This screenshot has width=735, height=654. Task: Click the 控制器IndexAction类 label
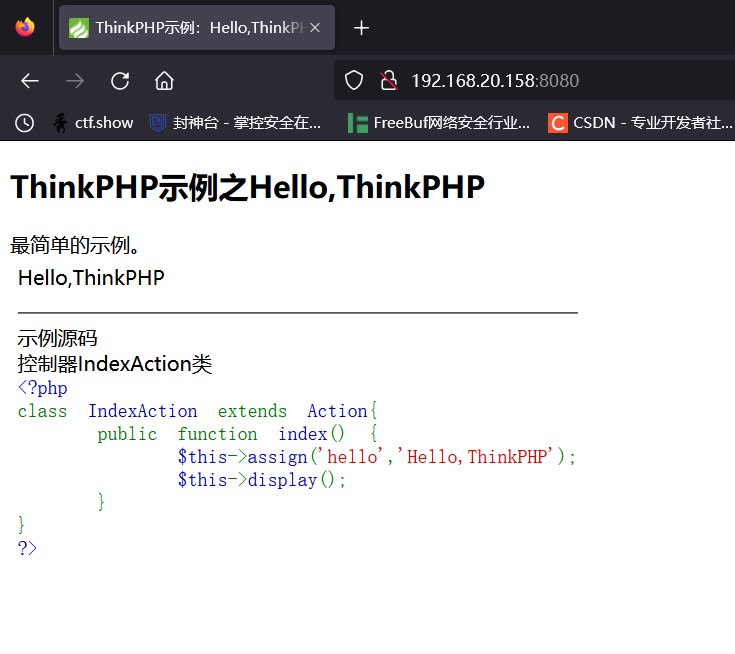coord(115,364)
